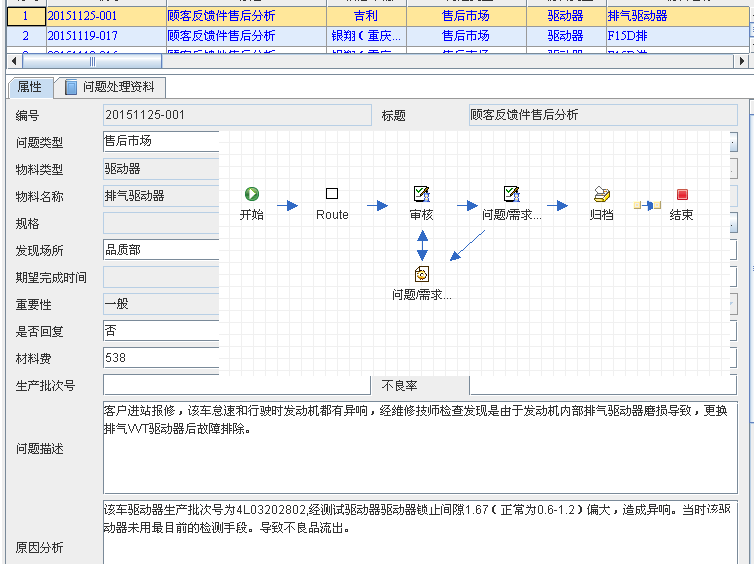Image resolution: width=754 pixels, height=564 pixels.
Task: Open the 问题处理资料 tab
Action: [111, 87]
